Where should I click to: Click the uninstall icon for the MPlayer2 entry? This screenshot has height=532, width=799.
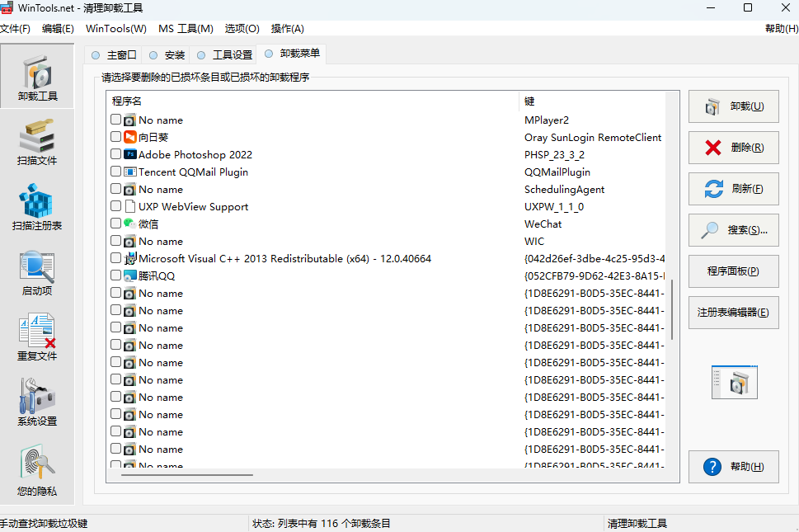(x=130, y=120)
